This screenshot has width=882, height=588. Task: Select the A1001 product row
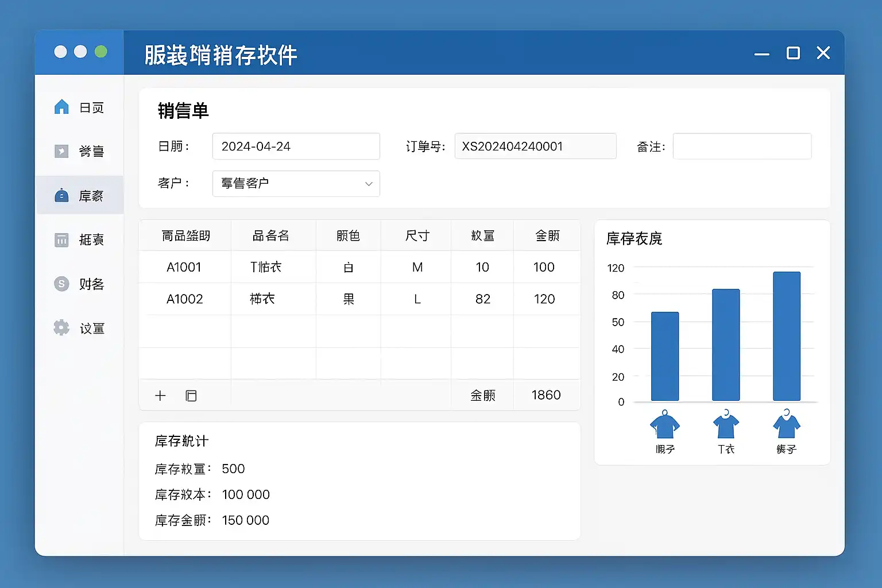tap(184, 267)
